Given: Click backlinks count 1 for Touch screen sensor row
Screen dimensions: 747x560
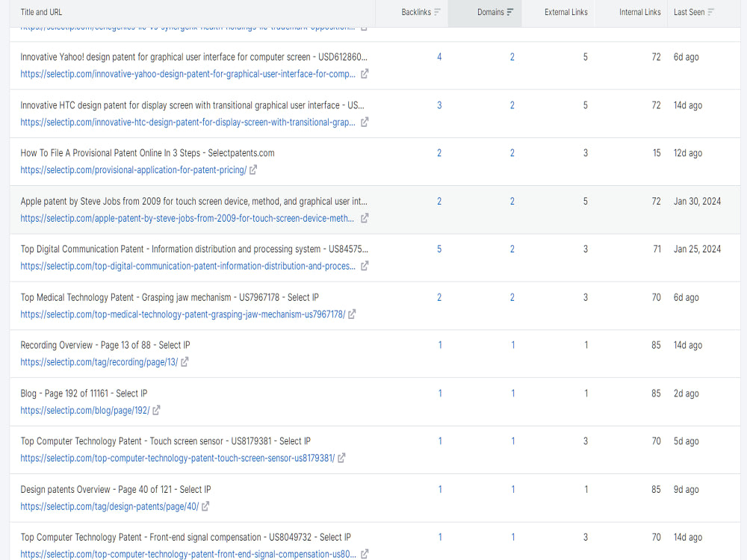Looking at the screenshot, I should point(440,441).
